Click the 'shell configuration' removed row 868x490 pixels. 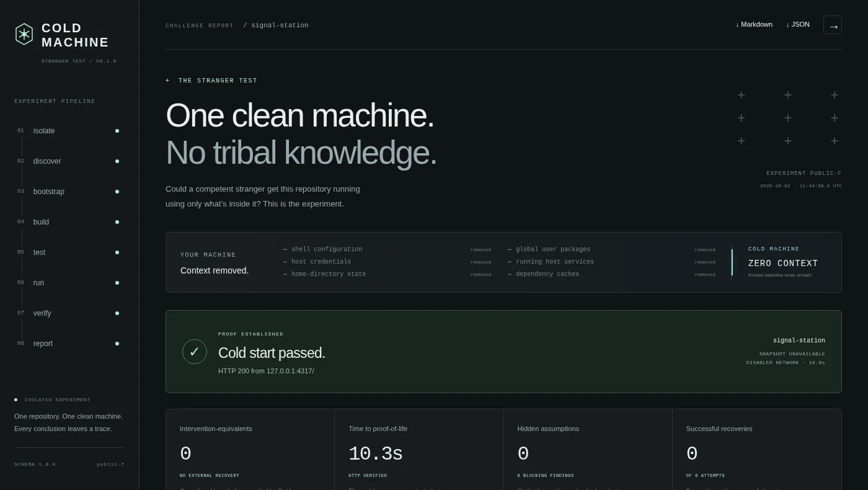(387, 249)
